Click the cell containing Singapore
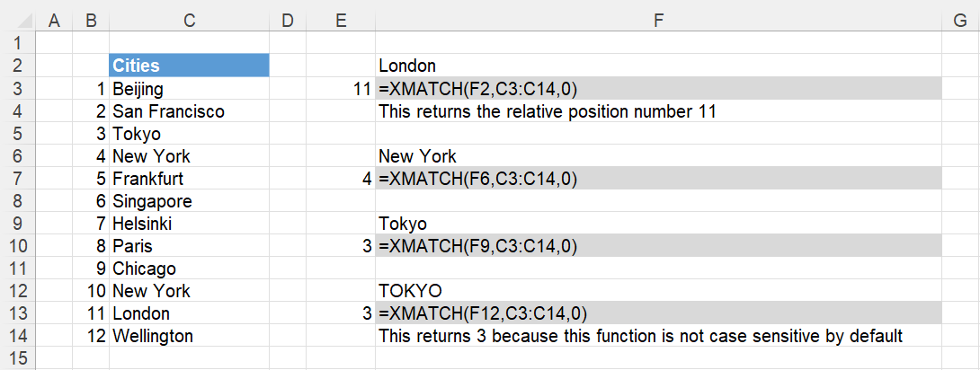The image size is (980, 370). pyautogui.click(x=190, y=201)
